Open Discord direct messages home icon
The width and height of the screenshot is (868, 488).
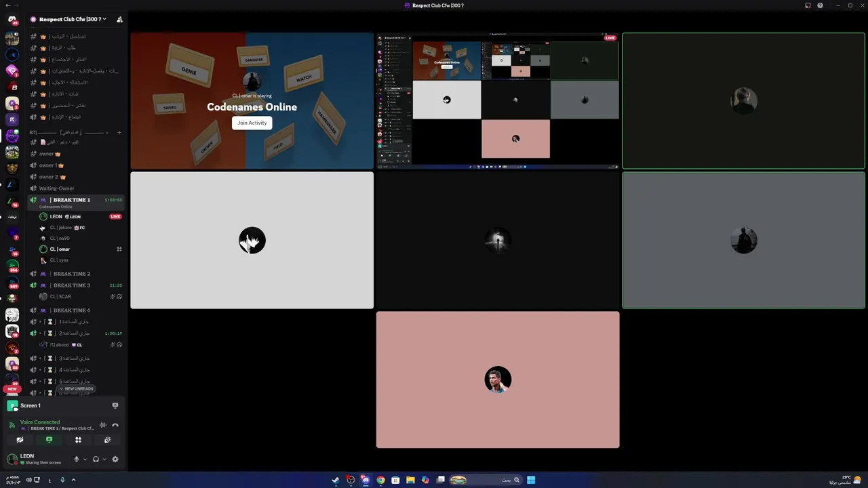[x=12, y=20]
